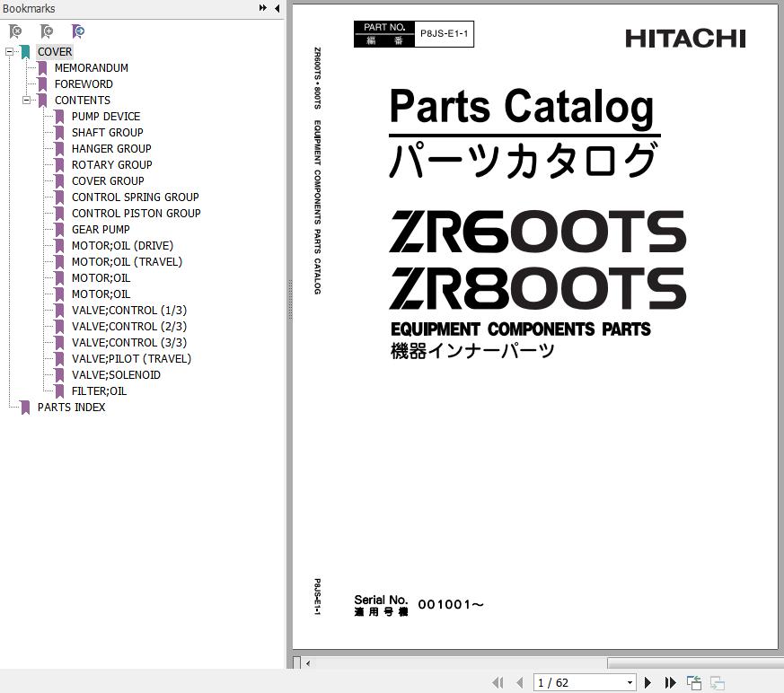Screen dimensions: 784x693
Task: Expand the Bookmarks panel with double arrows
Action: 262,8
